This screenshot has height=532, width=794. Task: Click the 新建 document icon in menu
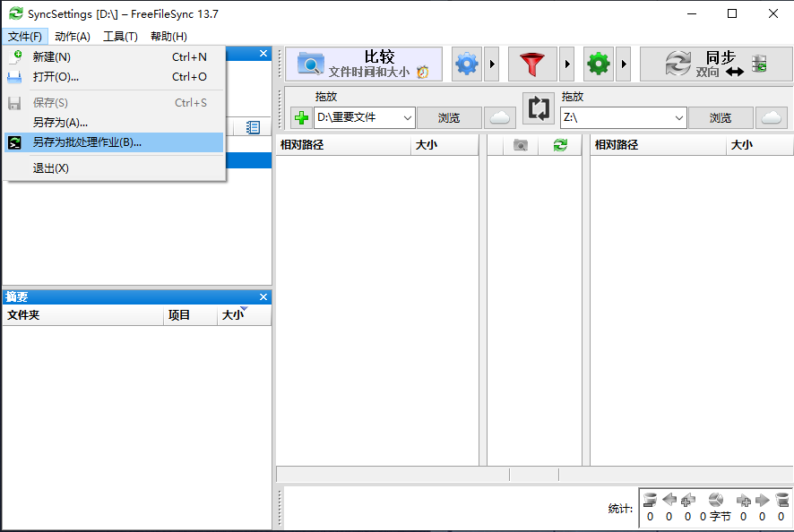15,56
